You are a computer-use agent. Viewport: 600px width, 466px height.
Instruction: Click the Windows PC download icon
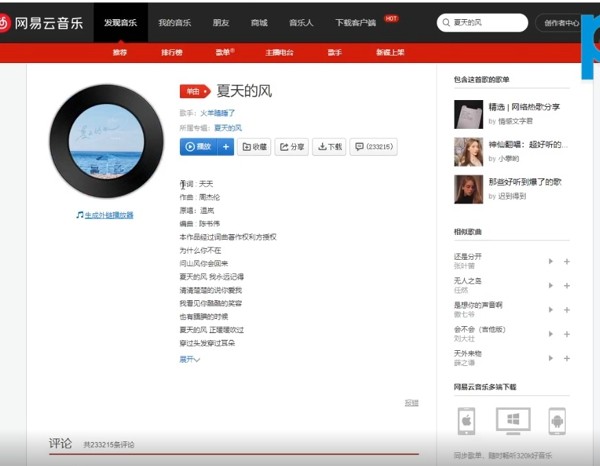click(x=513, y=421)
